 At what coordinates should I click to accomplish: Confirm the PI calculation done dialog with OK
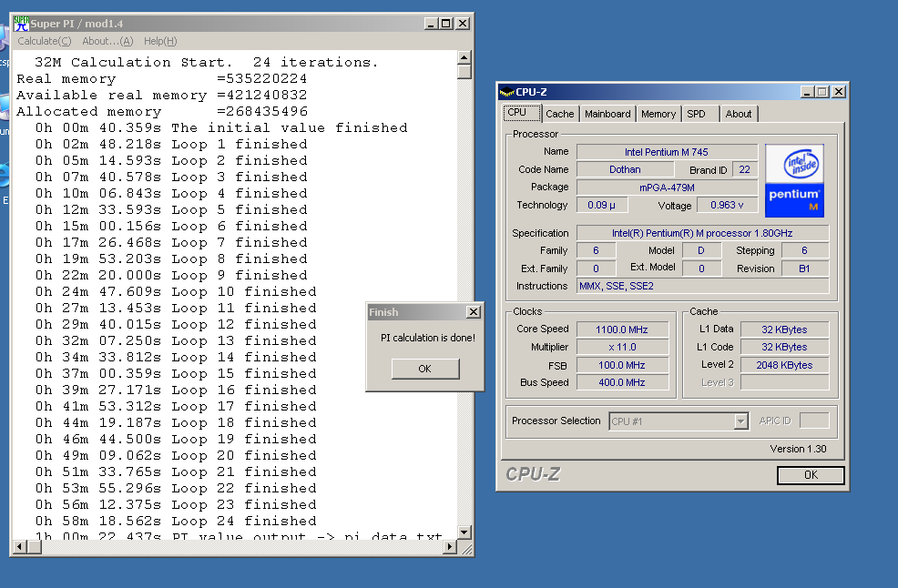point(425,369)
